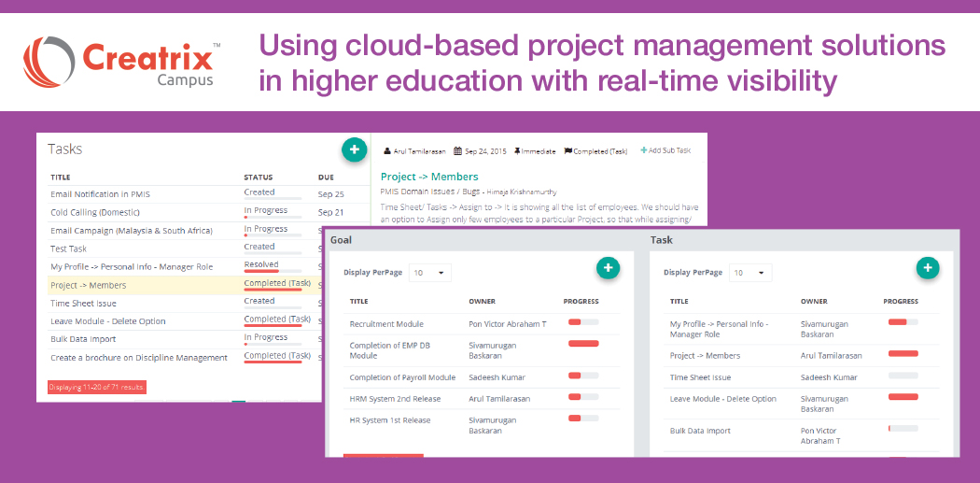This screenshot has height=483, width=980.
Task: Click the flag icon beside Completed (Task)
Action: pos(568,151)
